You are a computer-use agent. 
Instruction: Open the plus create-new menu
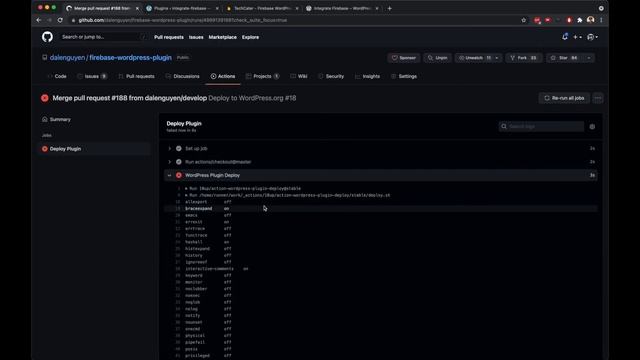click(x=577, y=37)
